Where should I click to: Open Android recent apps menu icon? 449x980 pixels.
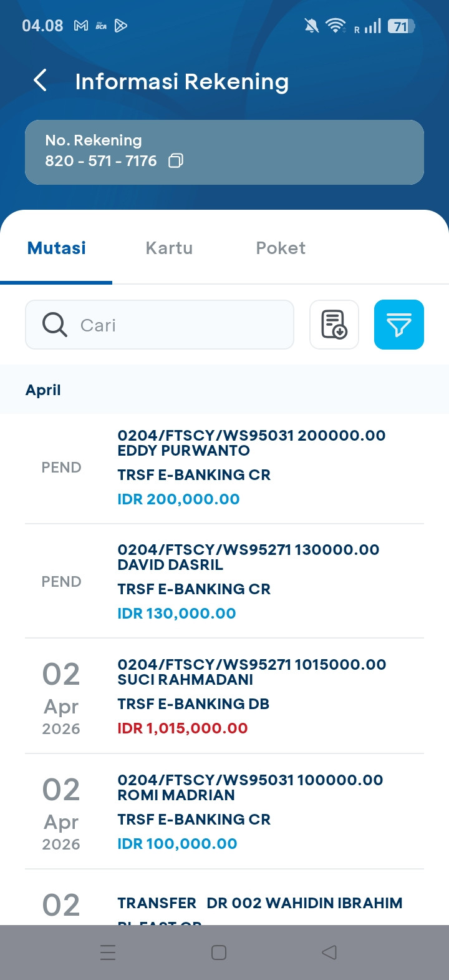point(108,953)
